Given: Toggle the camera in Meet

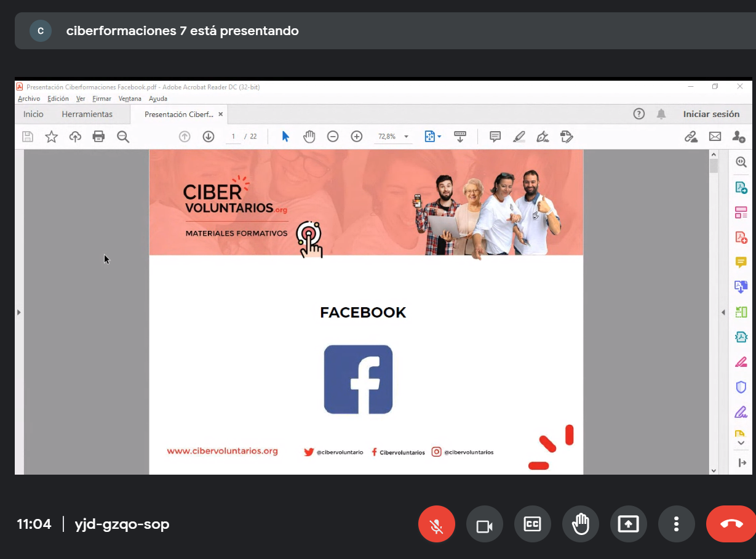Looking at the screenshot, I should point(485,525).
